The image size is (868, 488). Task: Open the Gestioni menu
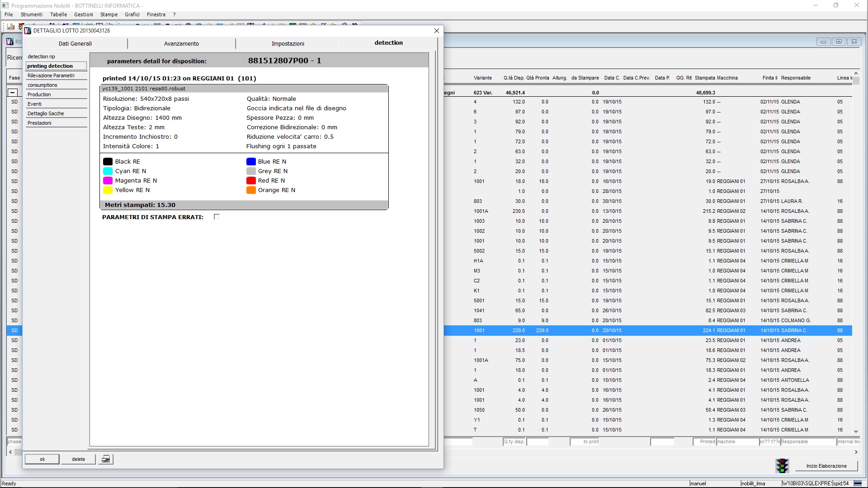[84, 14]
